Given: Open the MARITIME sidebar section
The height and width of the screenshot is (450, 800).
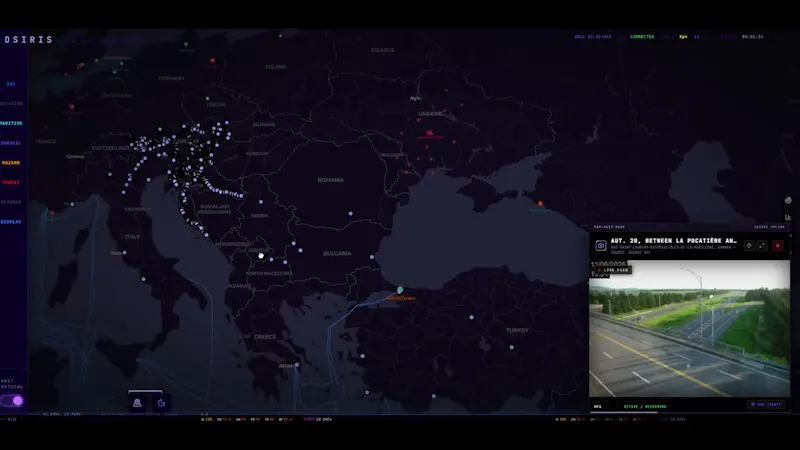Looking at the screenshot, I should (11, 123).
